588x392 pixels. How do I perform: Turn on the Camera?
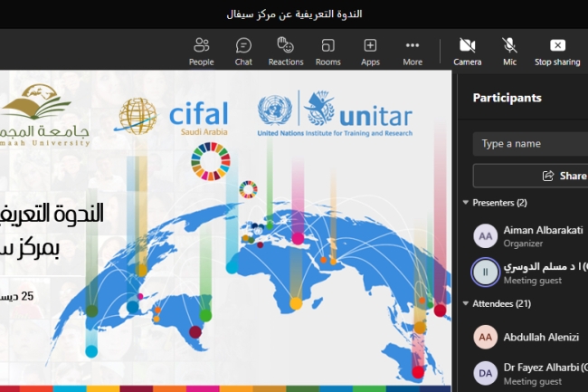[x=468, y=52]
